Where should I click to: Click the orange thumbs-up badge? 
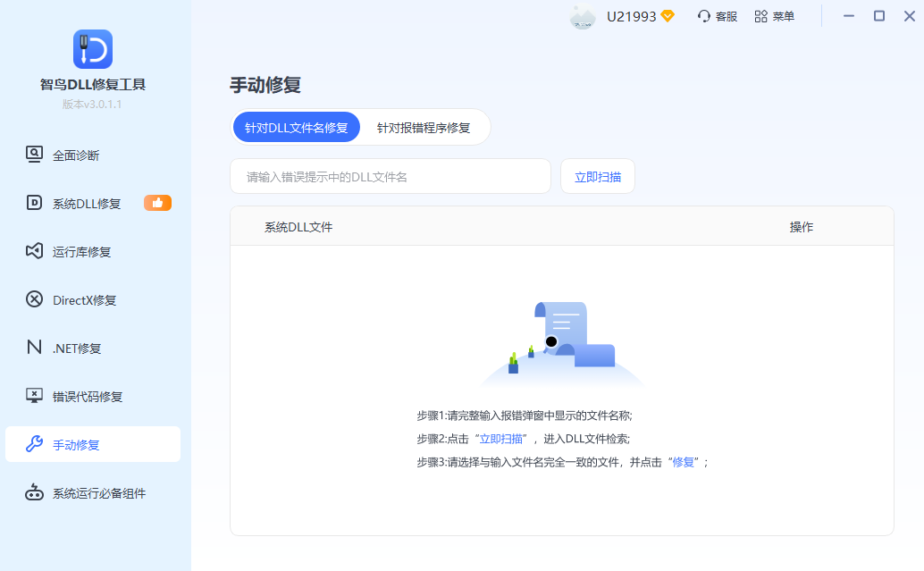[157, 203]
